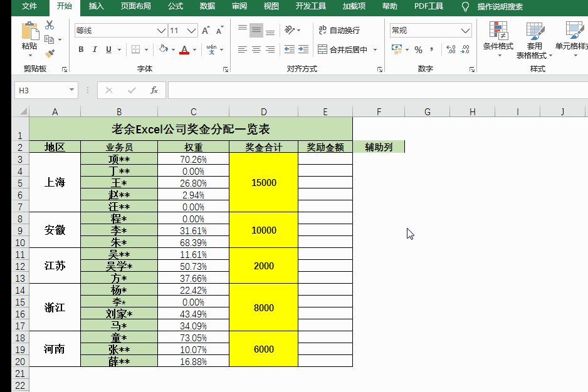Click the wén phonetic guide icon

[x=211, y=49]
